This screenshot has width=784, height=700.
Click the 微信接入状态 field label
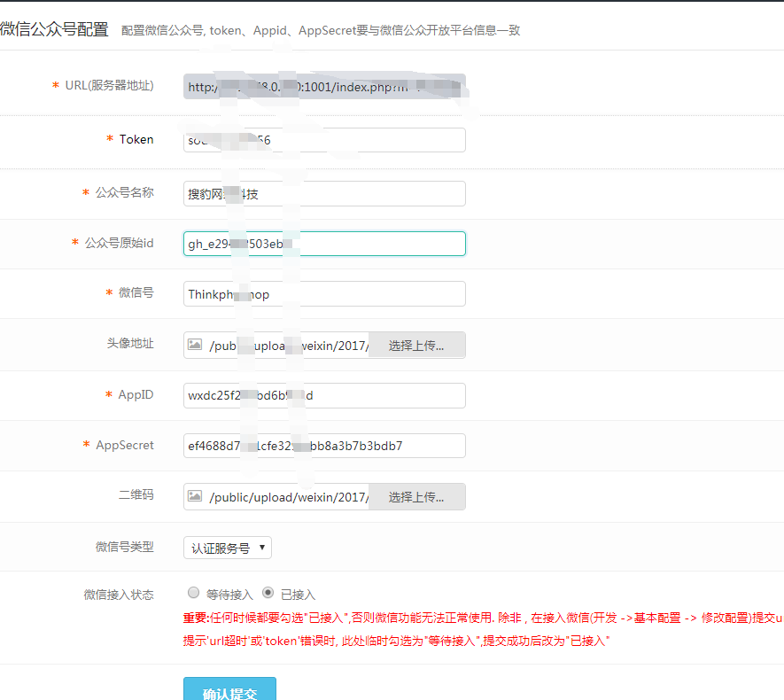point(119,595)
